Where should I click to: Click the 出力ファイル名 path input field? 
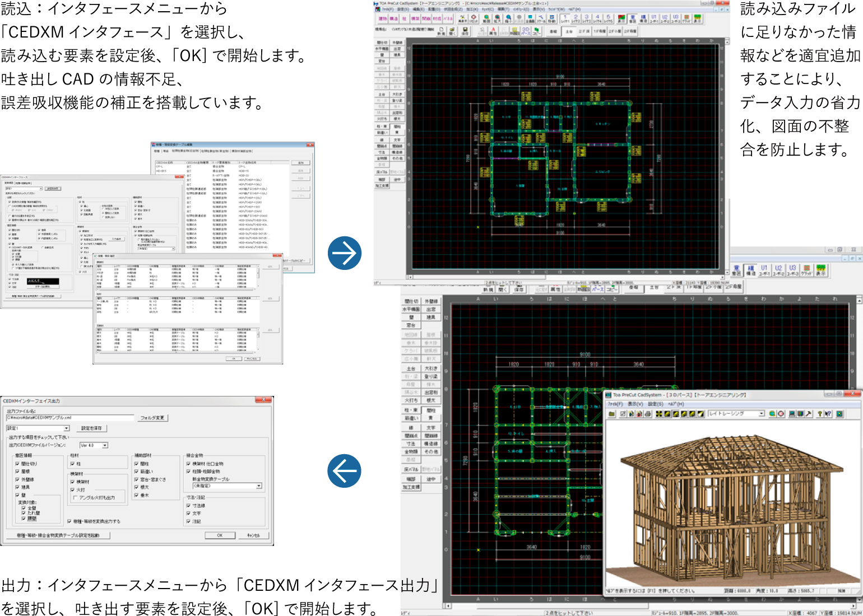[70, 418]
